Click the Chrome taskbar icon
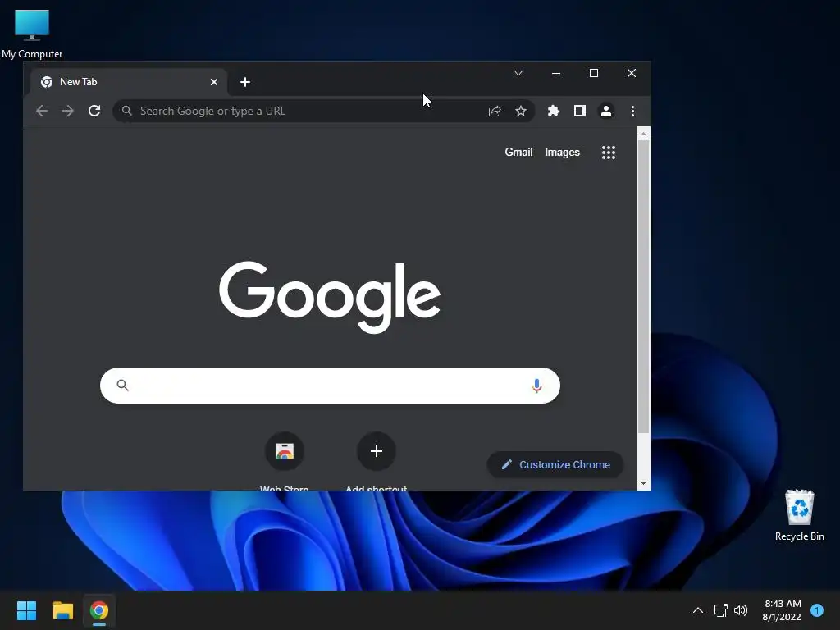Image resolution: width=840 pixels, height=630 pixels. tap(99, 610)
